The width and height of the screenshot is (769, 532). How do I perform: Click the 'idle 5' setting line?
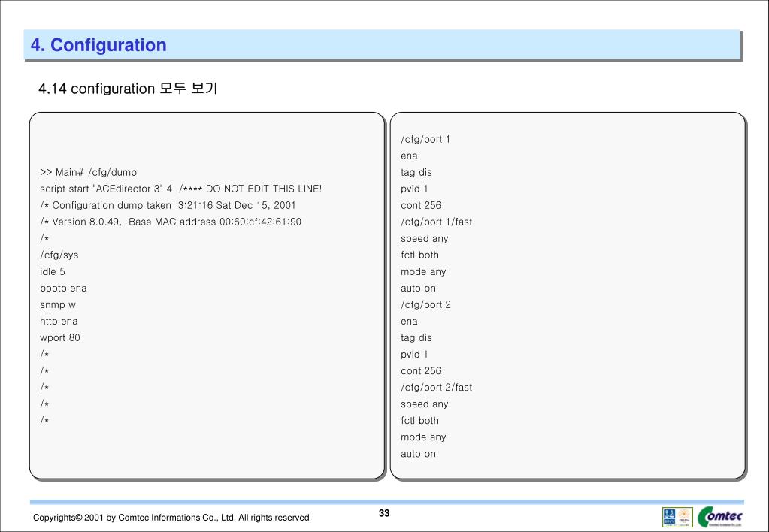pyautogui.click(x=53, y=272)
